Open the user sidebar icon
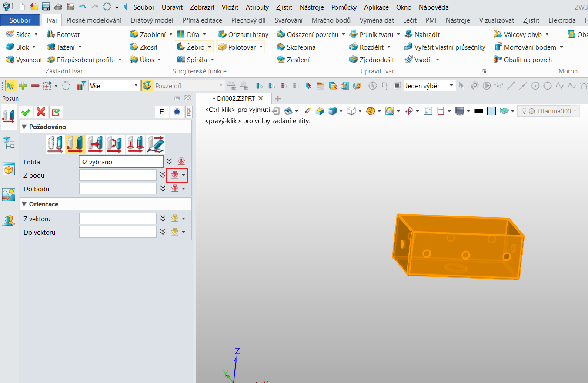This screenshot has height=383, width=588. click(x=9, y=221)
